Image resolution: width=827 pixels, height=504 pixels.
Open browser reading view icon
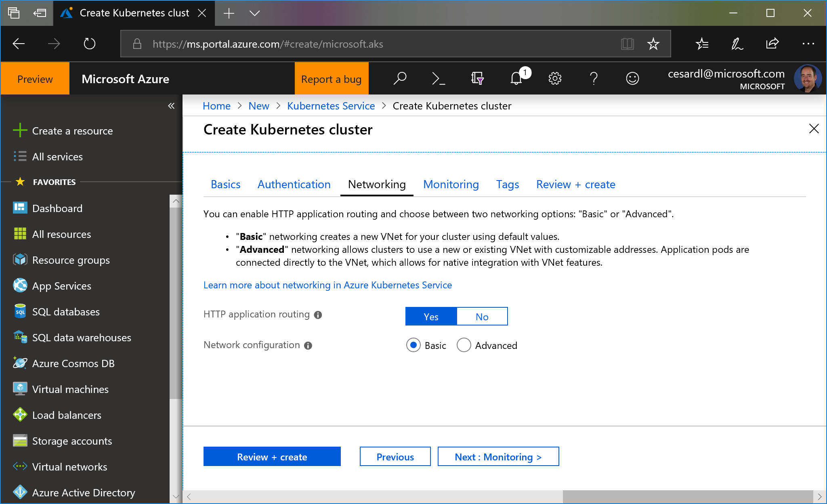coord(627,44)
